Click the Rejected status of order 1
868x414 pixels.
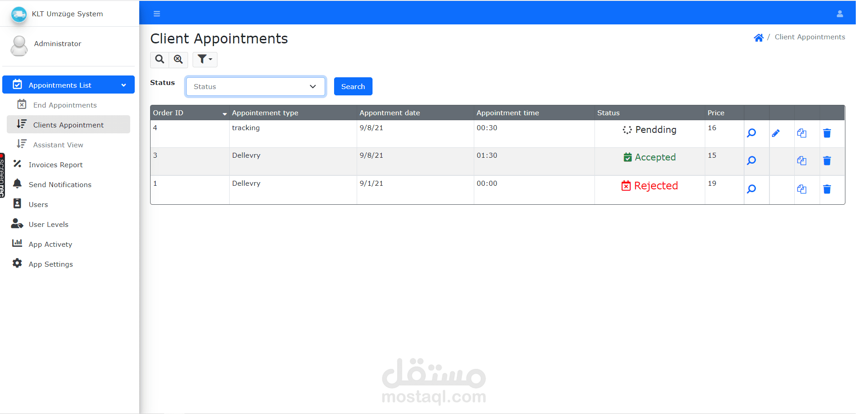pyautogui.click(x=650, y=186)
